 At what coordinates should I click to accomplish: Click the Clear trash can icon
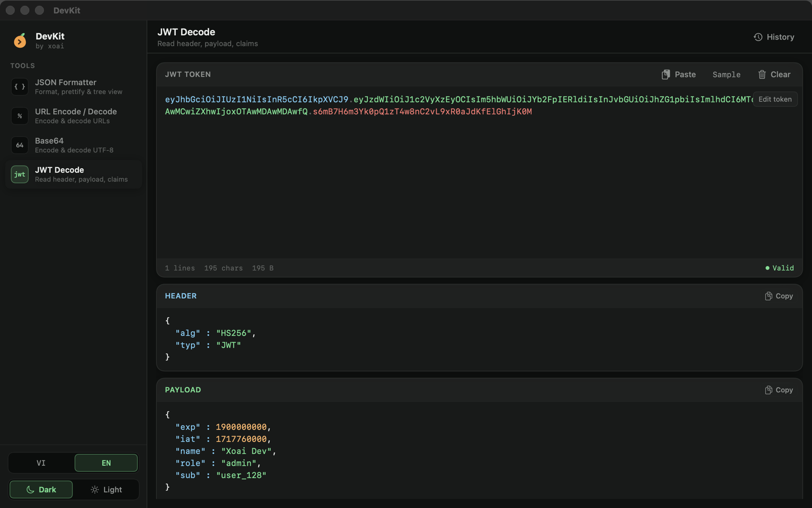click(762, 75)
